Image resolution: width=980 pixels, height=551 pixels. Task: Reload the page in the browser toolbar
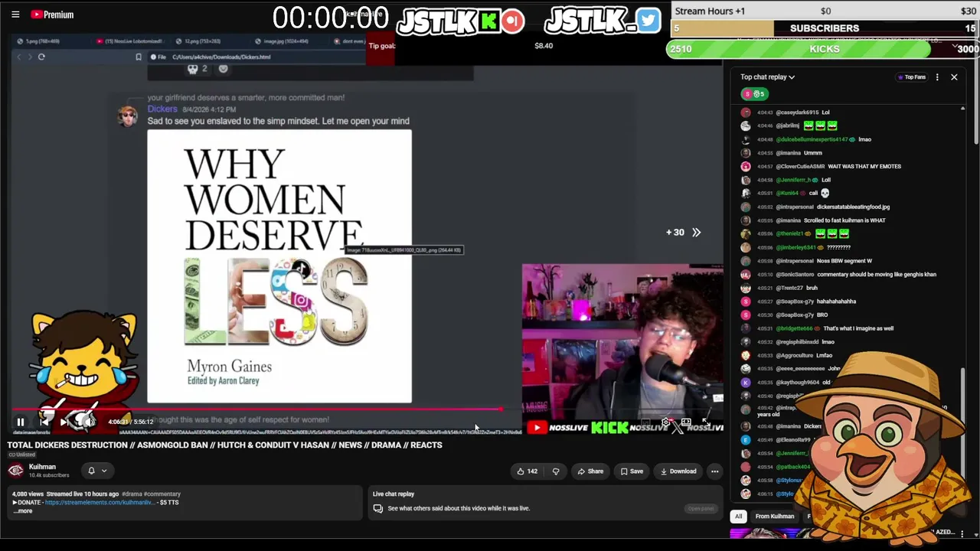(41, 57)
